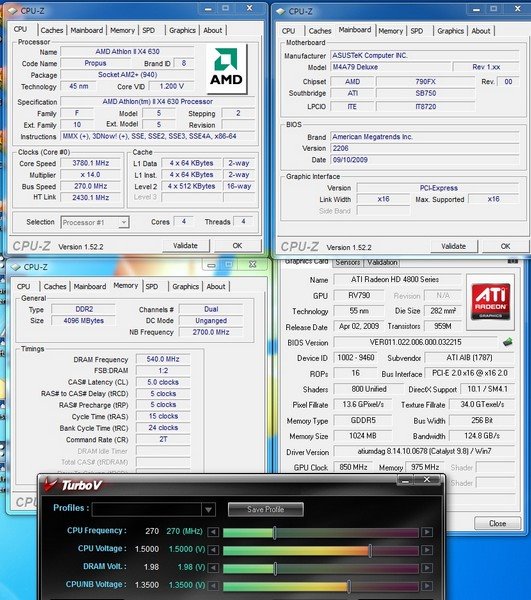Click CPU-Z app icon in top-left window title
The height and width of the screenshot is (600, 531).
click(x=13, y=11)
